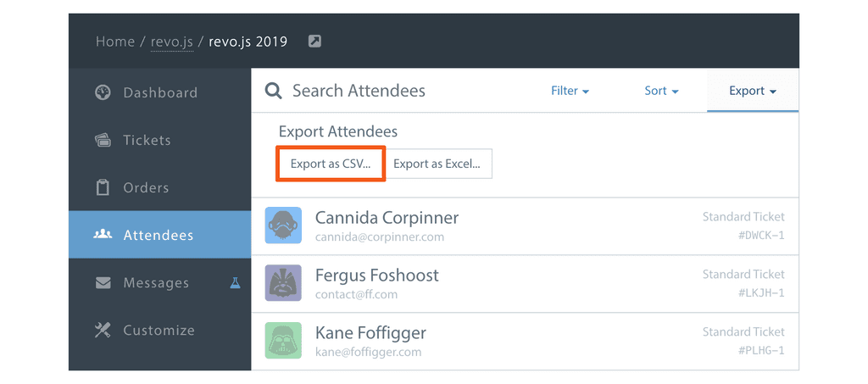Collapse the Export dropdown
Screen dimensions: 868x384
753,91
